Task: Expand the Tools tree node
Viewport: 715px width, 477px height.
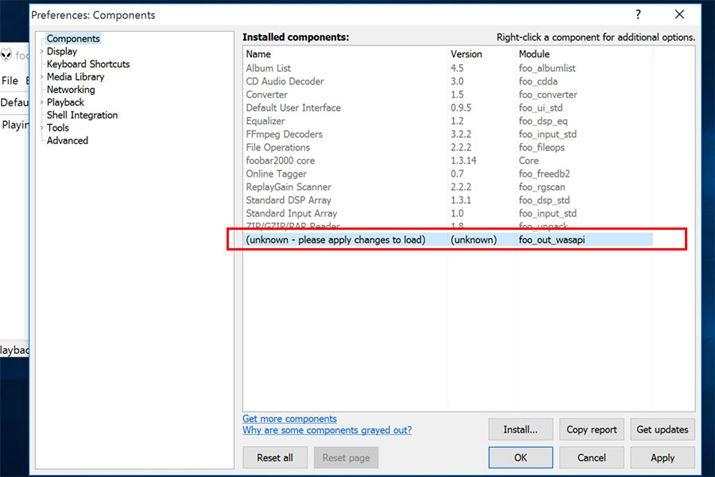Action: coord(41,128)
